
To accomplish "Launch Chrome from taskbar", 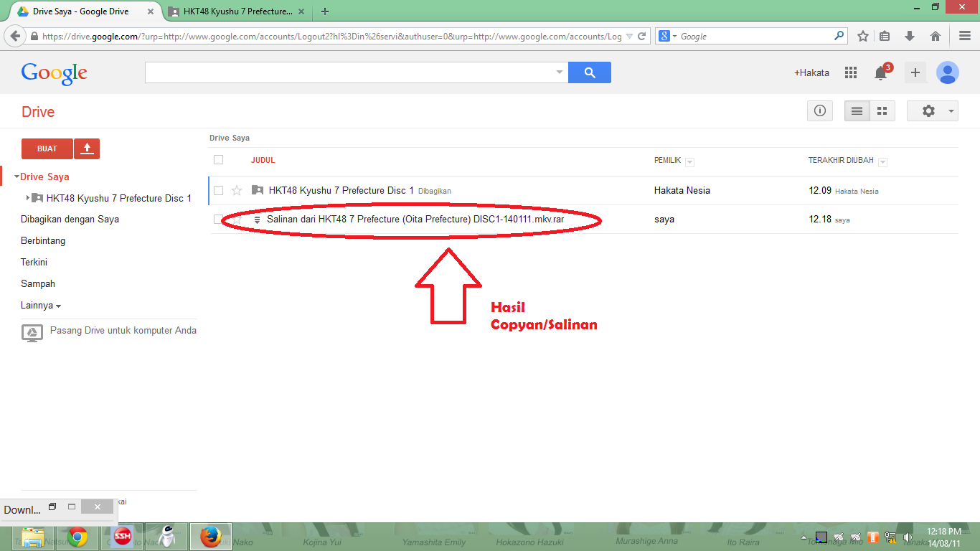I will point(77,537).
